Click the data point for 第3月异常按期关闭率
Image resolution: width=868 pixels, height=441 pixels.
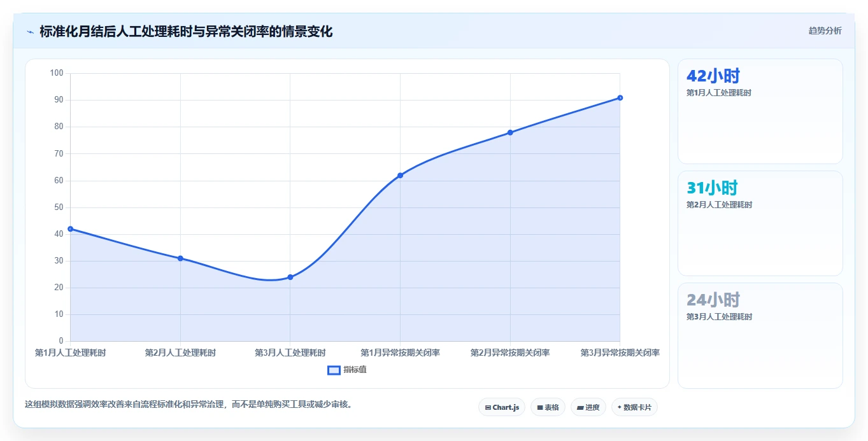620,98
